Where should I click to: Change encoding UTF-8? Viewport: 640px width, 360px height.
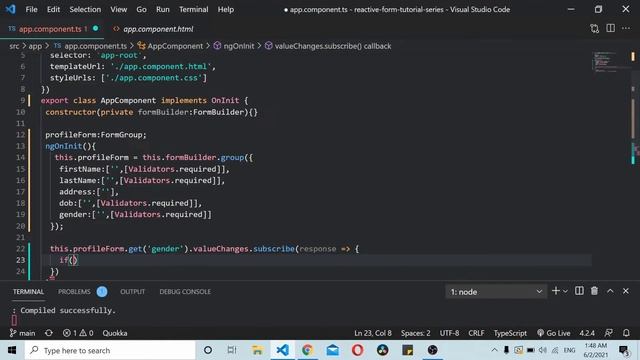click(x=449, y=333)
